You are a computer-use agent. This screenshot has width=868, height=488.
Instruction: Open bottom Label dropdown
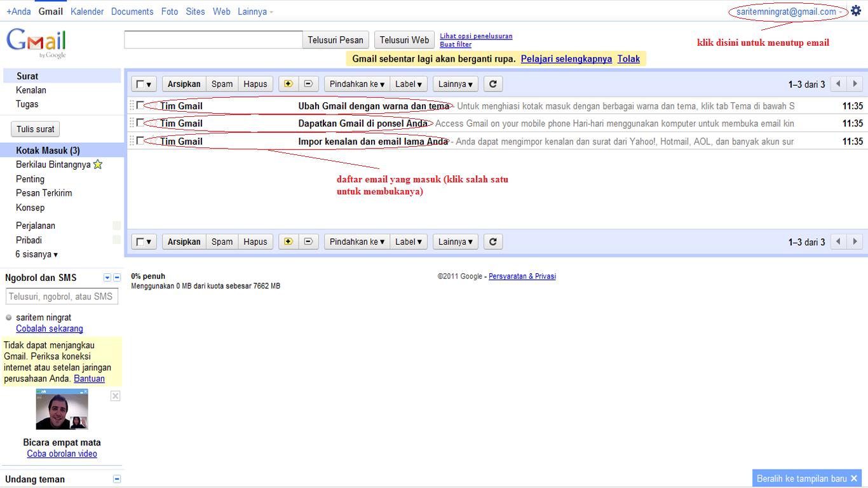click(x=409, y=241)
